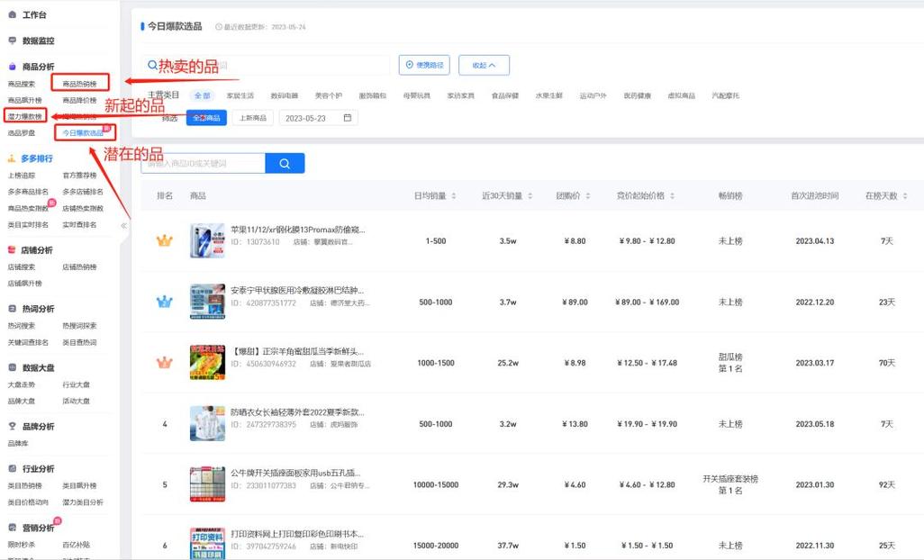
Task: Open the 2023-05-23 date picker
Action: 319,118
